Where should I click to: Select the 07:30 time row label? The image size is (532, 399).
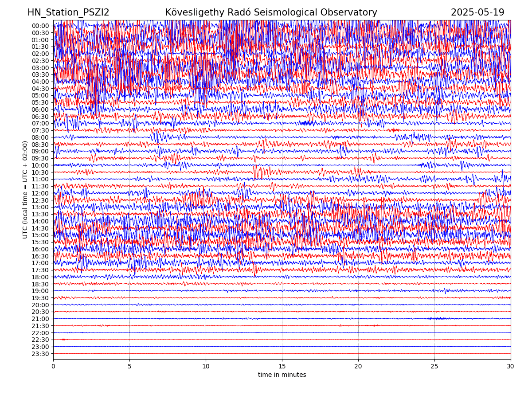pos(40,130)
